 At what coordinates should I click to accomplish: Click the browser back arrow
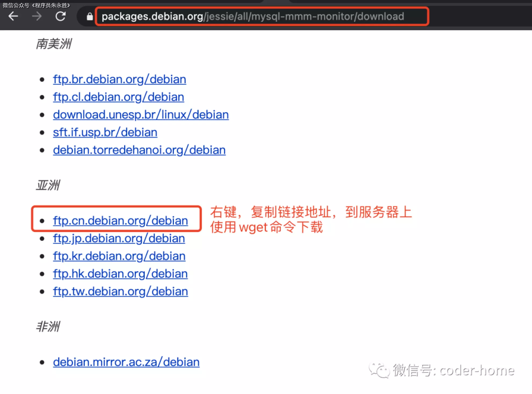(x=13, y=16)
